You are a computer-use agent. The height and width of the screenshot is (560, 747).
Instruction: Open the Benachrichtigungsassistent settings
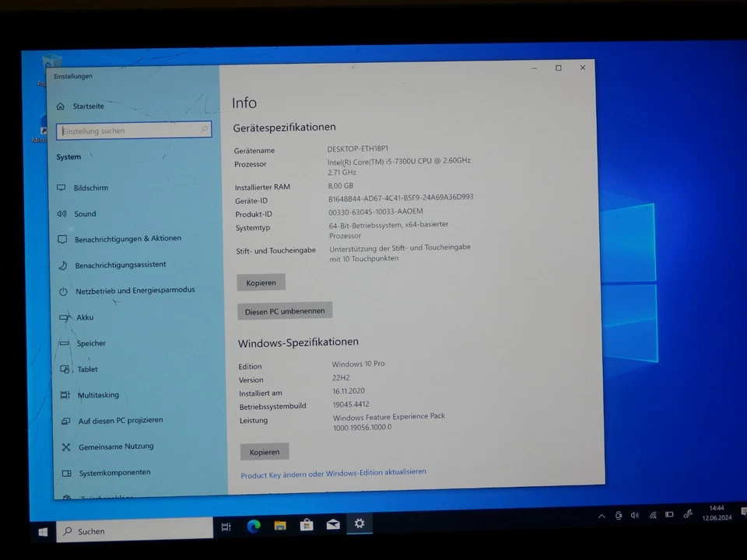(x=121, y=264)
